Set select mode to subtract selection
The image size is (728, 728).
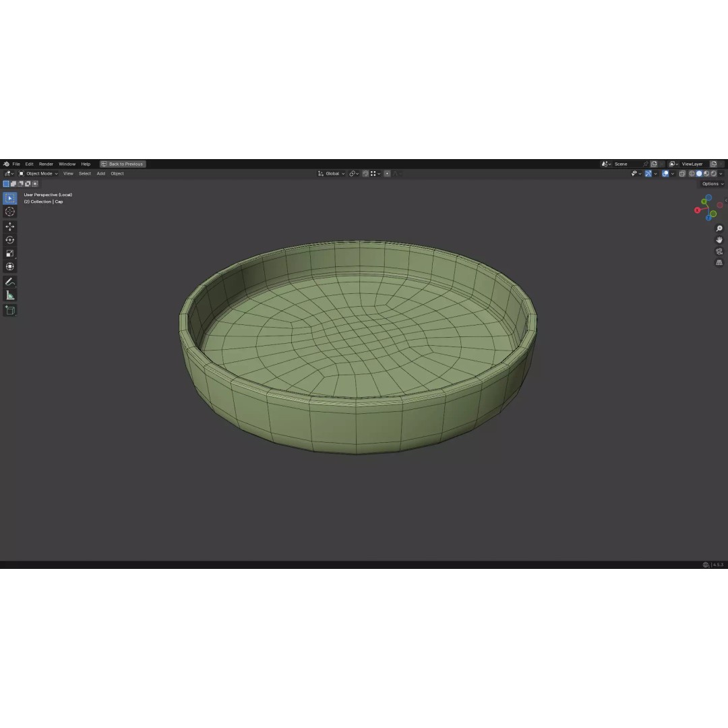coord(20,184)
